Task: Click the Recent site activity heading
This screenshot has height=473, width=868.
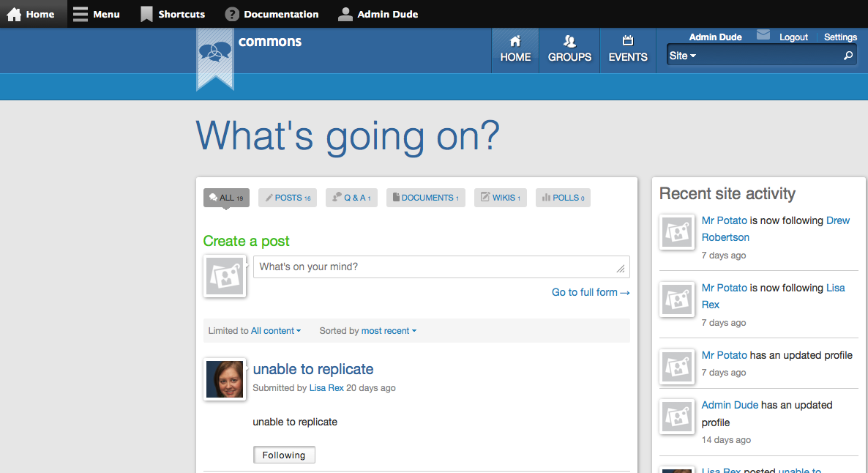Action: click(x=727, y=193)
